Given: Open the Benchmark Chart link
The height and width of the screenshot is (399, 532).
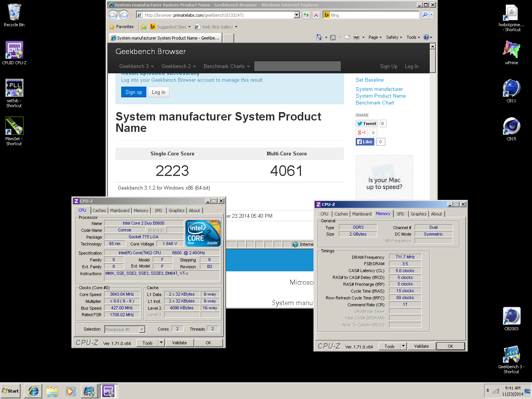Looking at the screenshot, I should (375, 103).
